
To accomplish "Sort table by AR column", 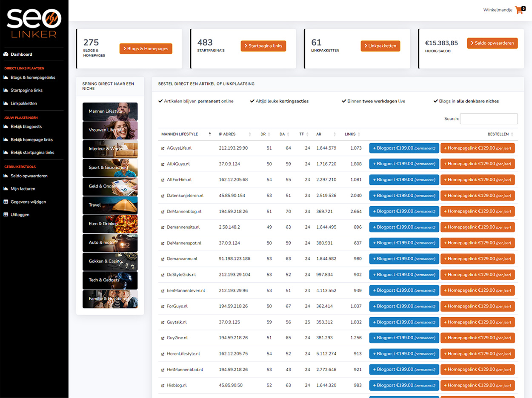I will 326,134.
